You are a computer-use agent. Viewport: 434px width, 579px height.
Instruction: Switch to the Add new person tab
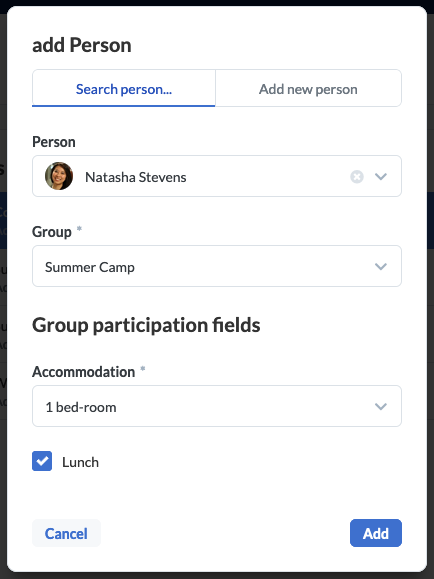(x=308, y=89)
